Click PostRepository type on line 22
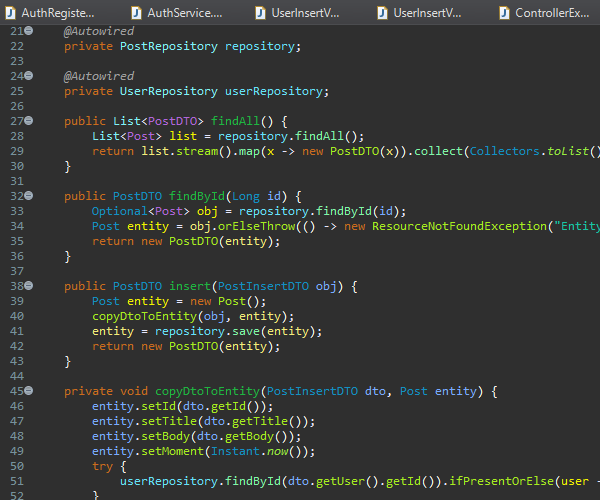 [169, 46]
